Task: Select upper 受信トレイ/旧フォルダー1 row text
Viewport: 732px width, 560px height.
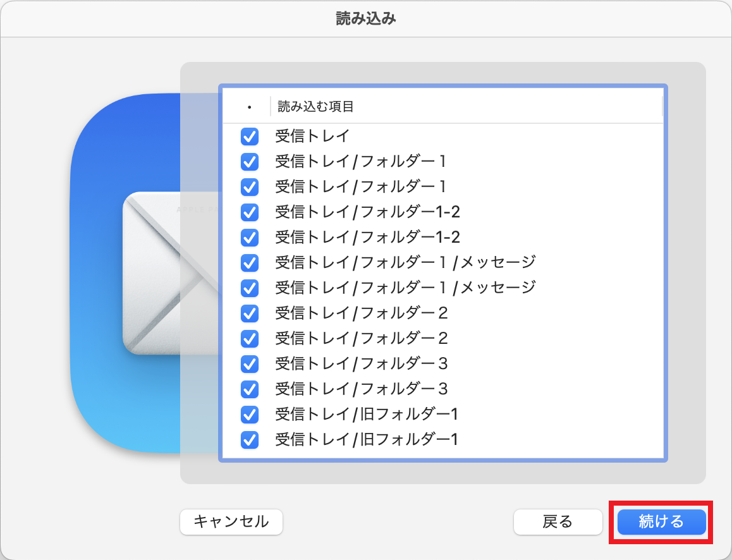Action: coord(367,413)
